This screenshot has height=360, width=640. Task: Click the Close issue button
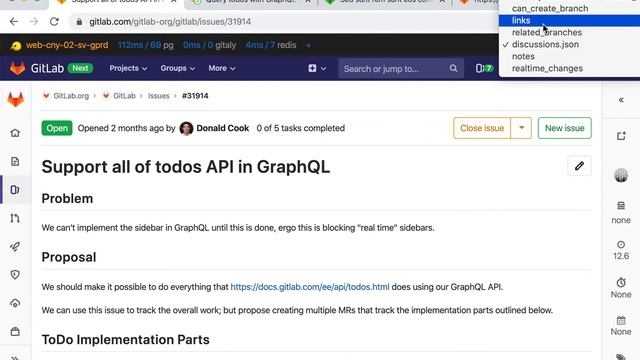coord(482,128)
